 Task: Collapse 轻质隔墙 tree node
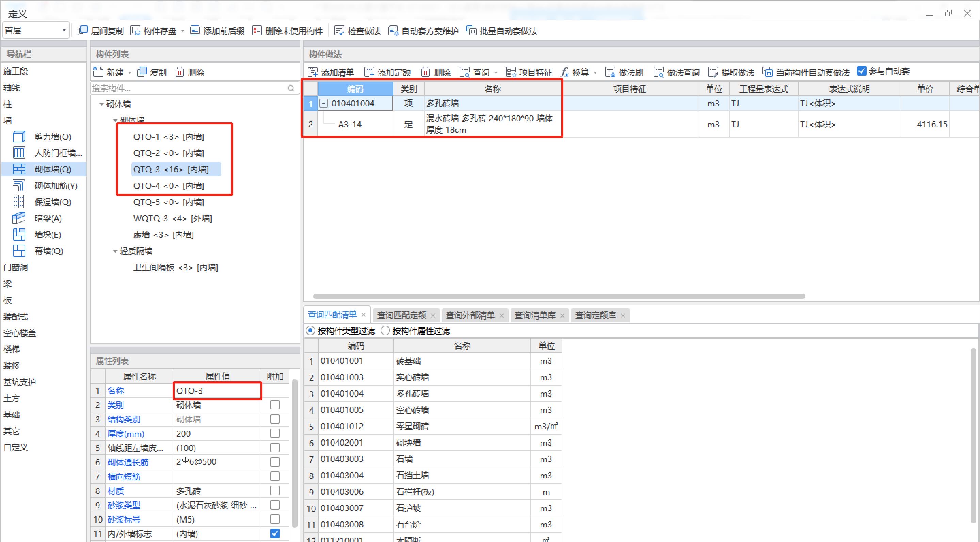115,251
